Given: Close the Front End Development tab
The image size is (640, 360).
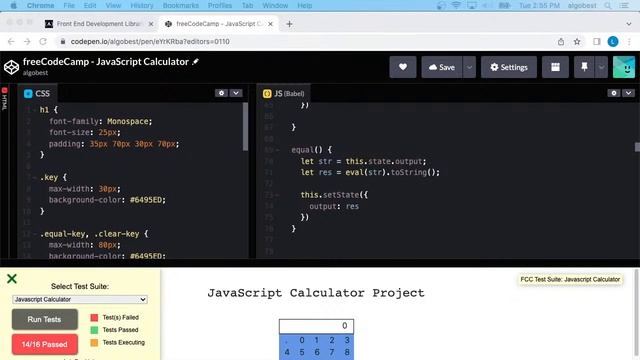Looking at the screenshot, I should coord(151,24).
